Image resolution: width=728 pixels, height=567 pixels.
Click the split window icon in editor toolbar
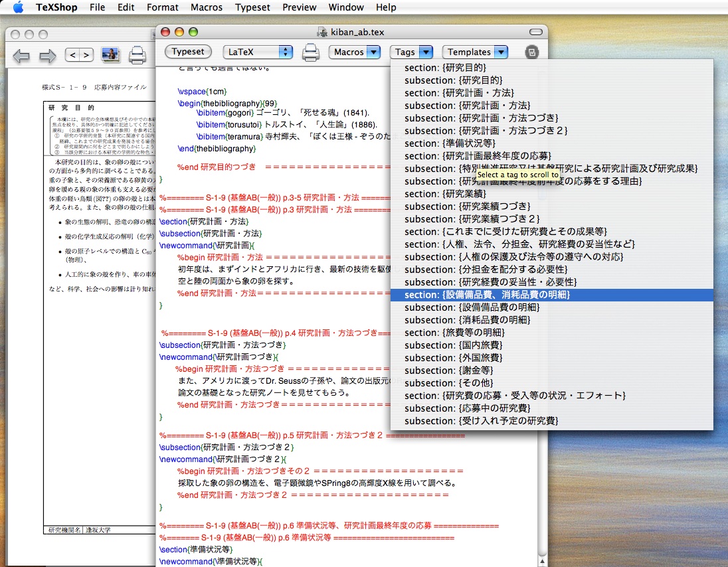531,52
